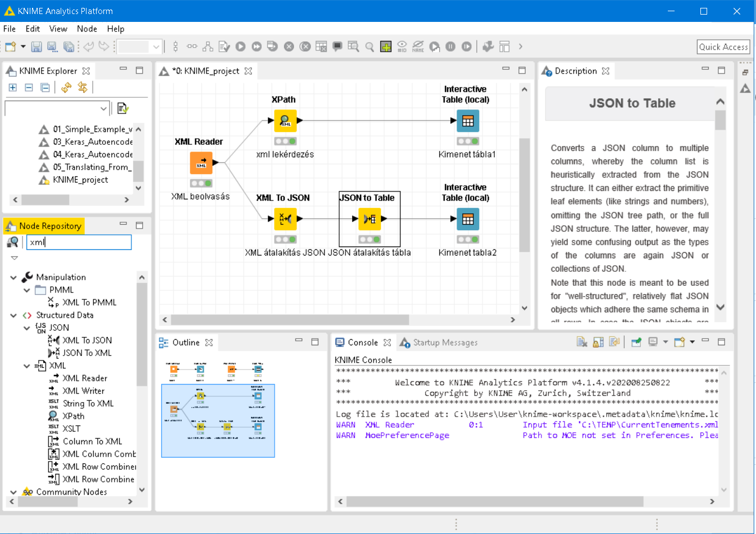Image resolution: width=756 pixels, height=534 pixels.
Task: Click the Step loop execution icon
Action: pos(467,47)
